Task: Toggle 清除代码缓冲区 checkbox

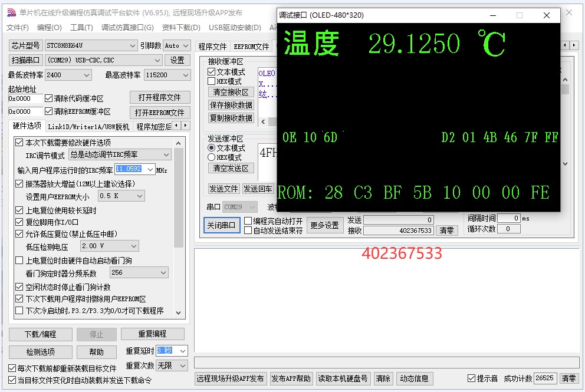Action: [x=48, y=98]
